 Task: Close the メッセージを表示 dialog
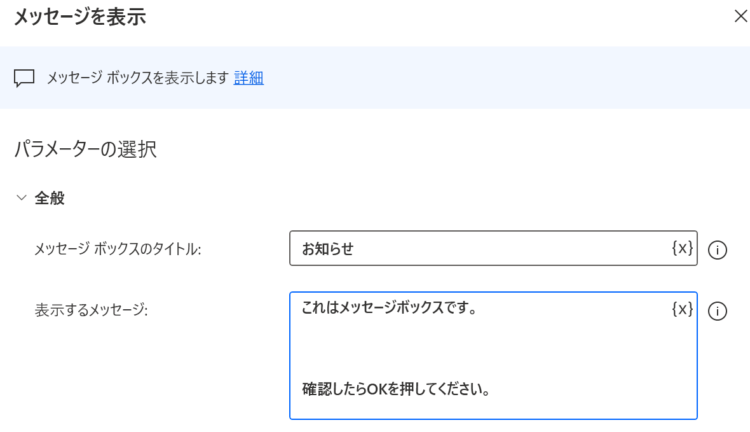[x=740, y=16]
